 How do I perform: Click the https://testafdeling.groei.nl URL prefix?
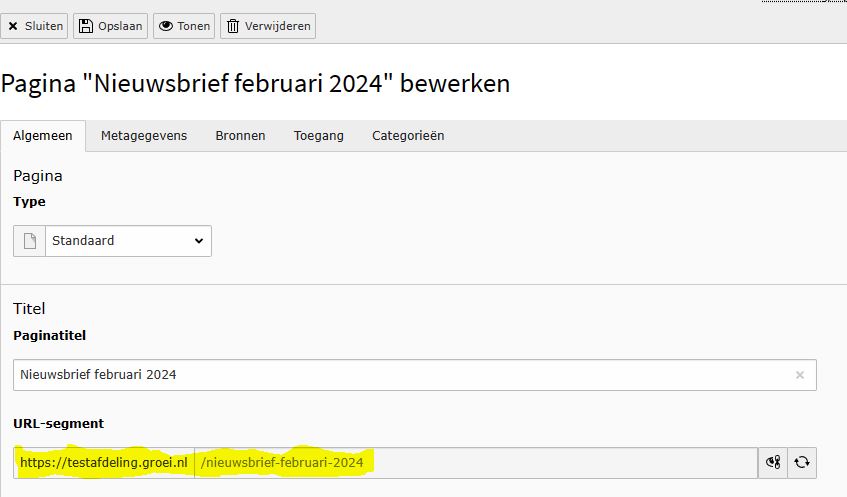pos(104,462)
